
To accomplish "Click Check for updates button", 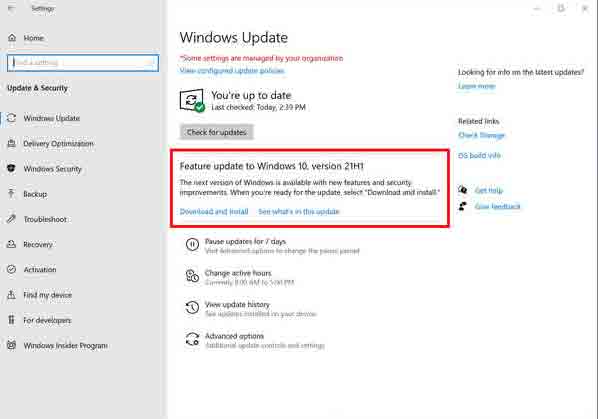I will click(216, 132).
